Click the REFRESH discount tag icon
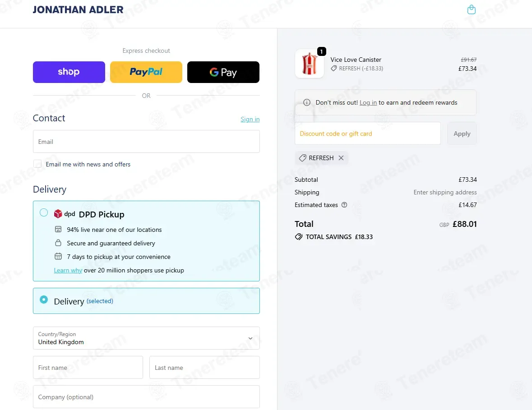Screen dimensions: 532x410 tap(302, 158)
